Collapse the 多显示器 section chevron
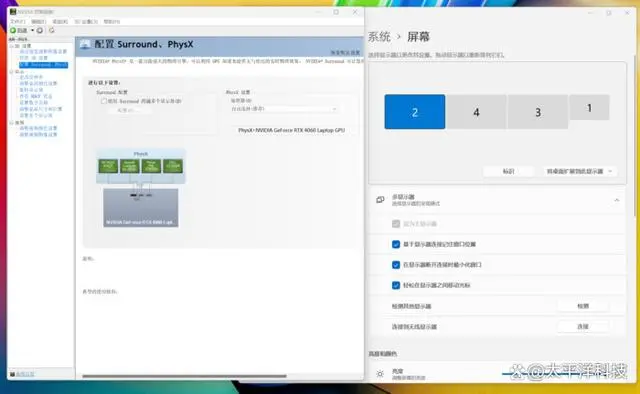640x394 pixels. [x=616, y=200]
